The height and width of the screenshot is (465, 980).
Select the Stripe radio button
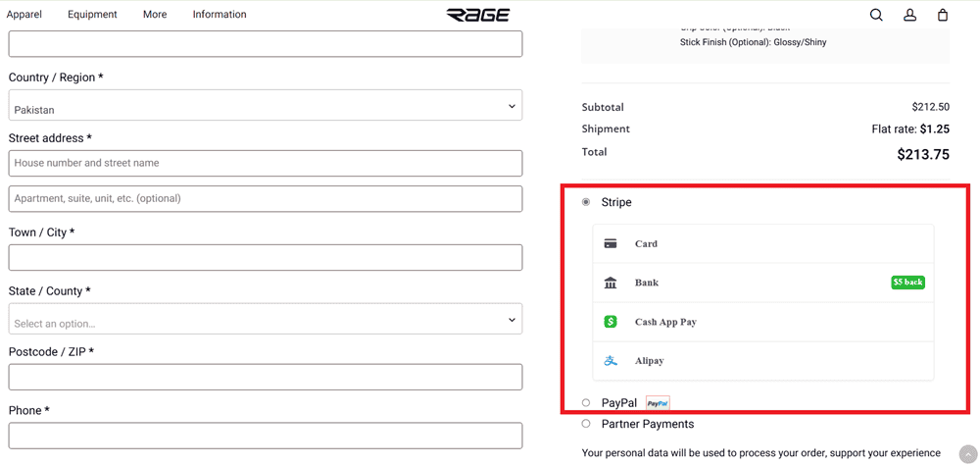(586, 202)
